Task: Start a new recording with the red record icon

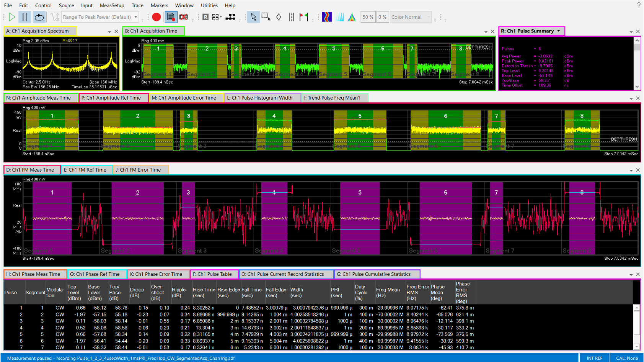Action: tap(157, 17)
